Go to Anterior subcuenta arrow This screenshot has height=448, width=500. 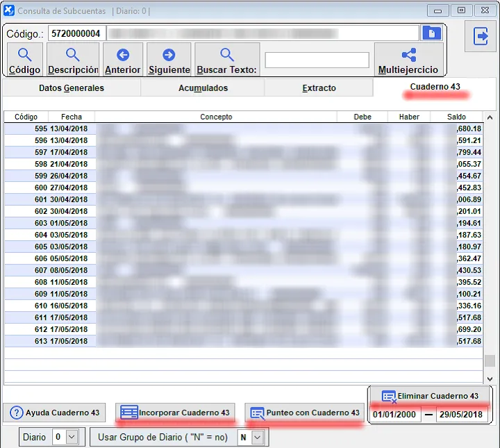[x=123, y=60]
